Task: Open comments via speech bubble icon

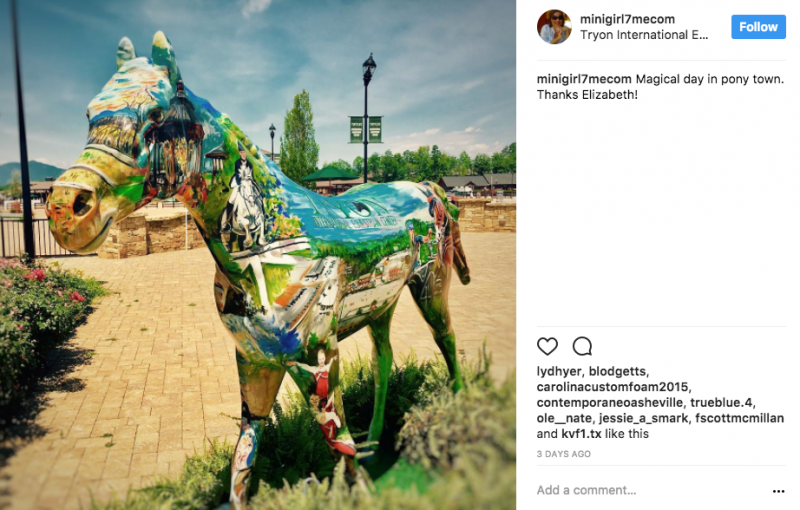Action: point(582,346)
